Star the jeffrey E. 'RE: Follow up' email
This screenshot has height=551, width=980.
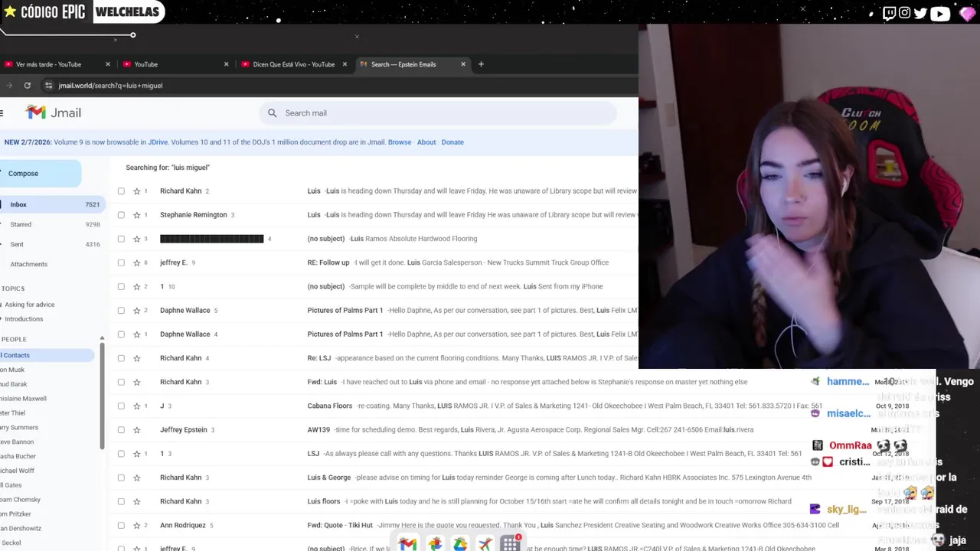tap(136, 262)
